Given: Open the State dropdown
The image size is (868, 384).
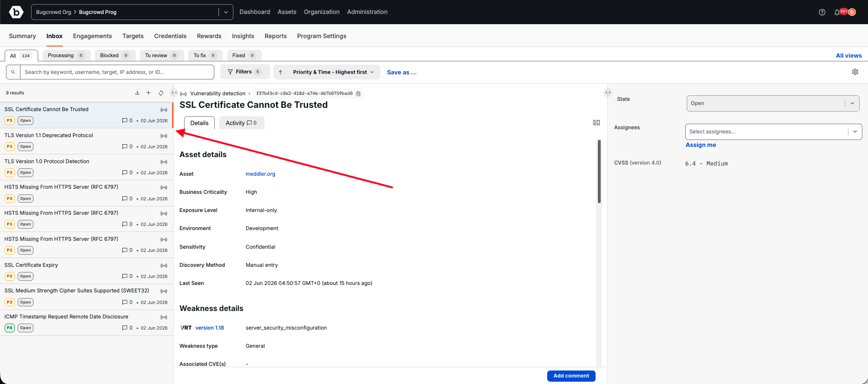Looking at the screenshot, I should click(773, 103).
